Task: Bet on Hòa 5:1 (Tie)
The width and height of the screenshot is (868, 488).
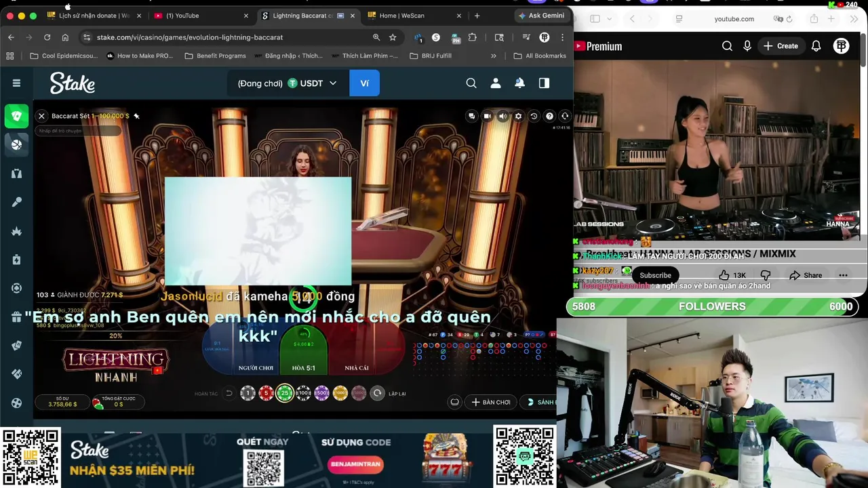Action: click(x=303, y=349)
